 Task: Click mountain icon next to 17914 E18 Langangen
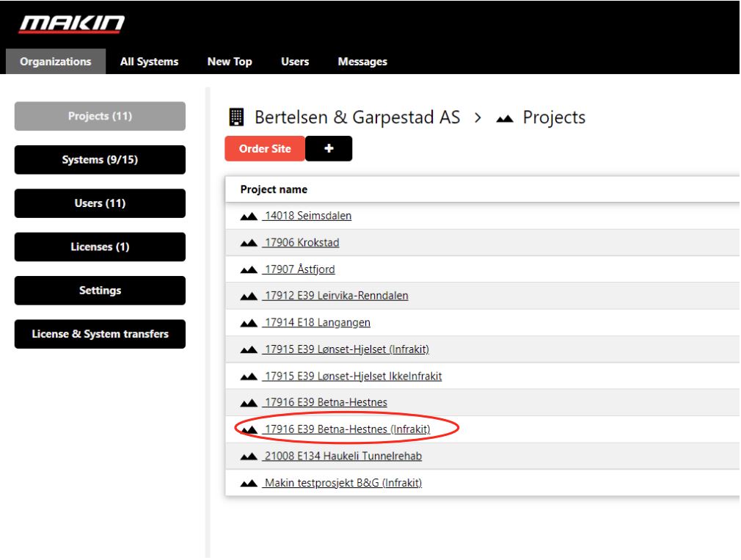tap(249, 323)
